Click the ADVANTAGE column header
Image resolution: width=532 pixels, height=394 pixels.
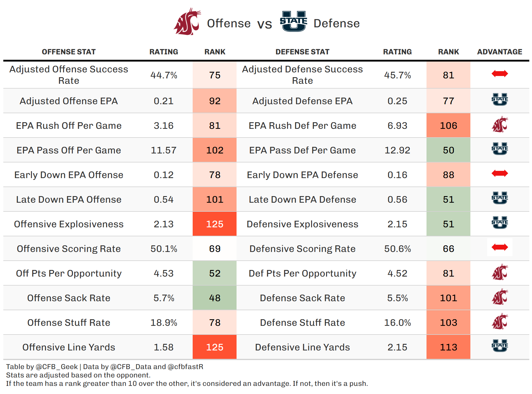pyautogui.click(x=500, y=52)
